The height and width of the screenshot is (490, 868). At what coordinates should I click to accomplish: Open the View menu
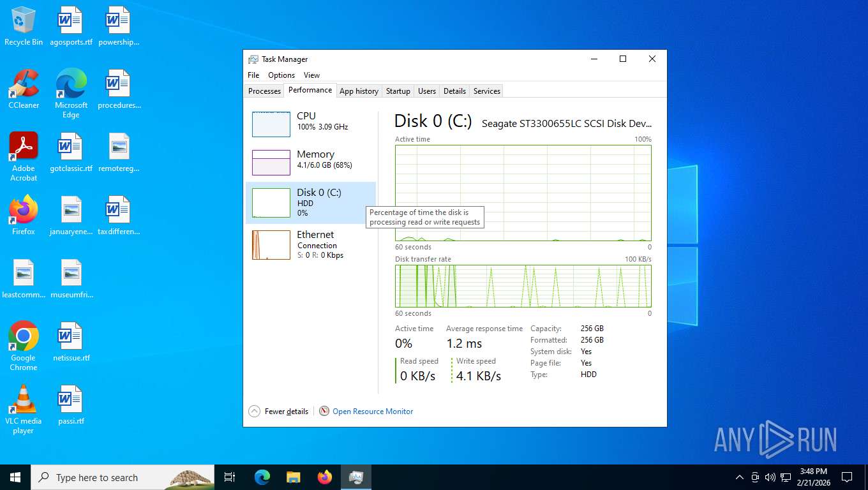311,75
